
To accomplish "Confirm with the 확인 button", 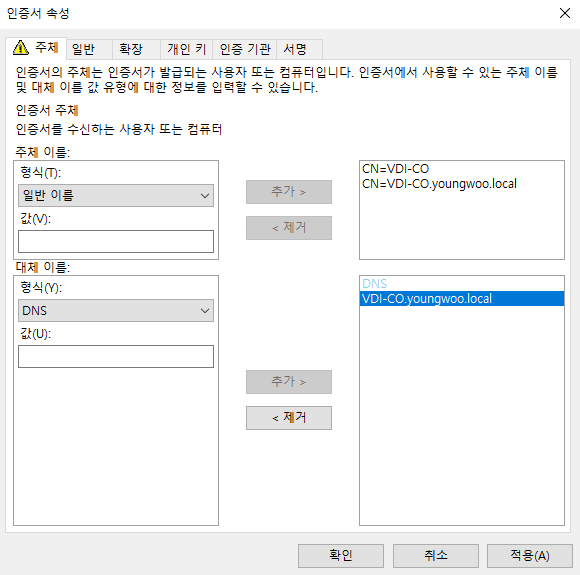I will pos(341,555).
